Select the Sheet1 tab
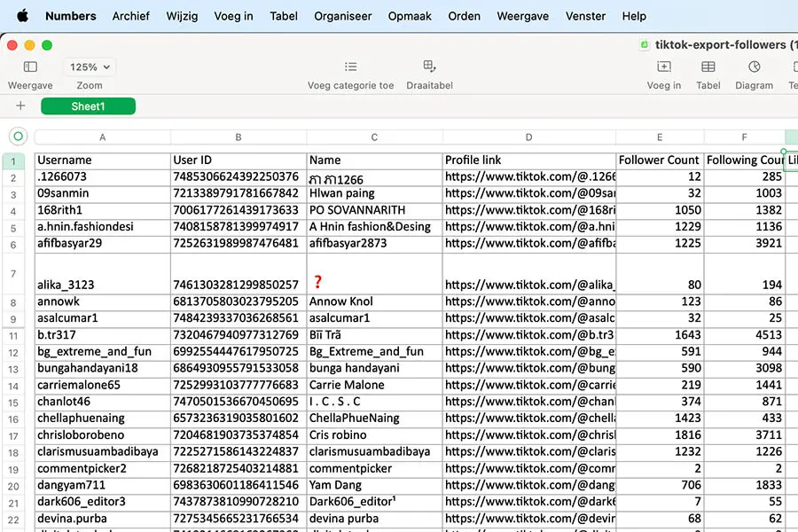 coord(88,106)
